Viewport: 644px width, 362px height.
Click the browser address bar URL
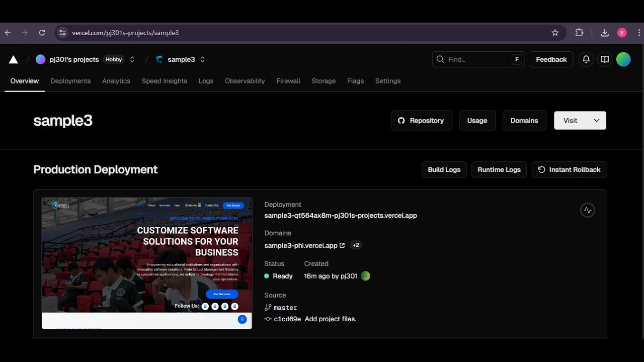125,33
